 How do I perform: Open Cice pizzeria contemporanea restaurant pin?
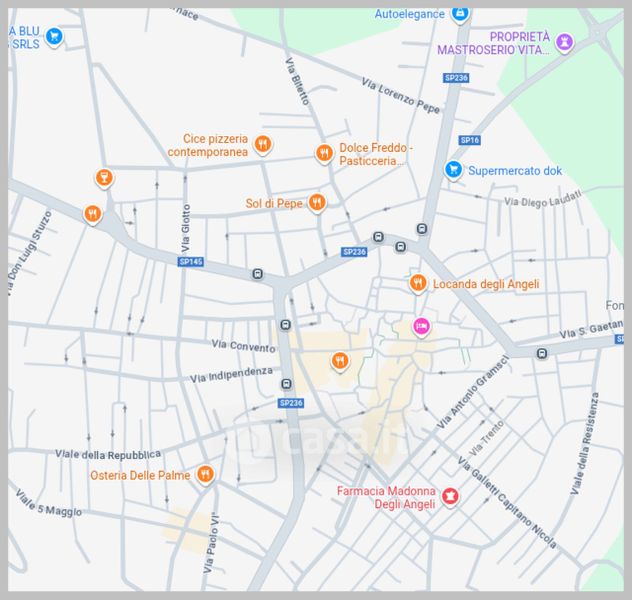tap(263, 144)
